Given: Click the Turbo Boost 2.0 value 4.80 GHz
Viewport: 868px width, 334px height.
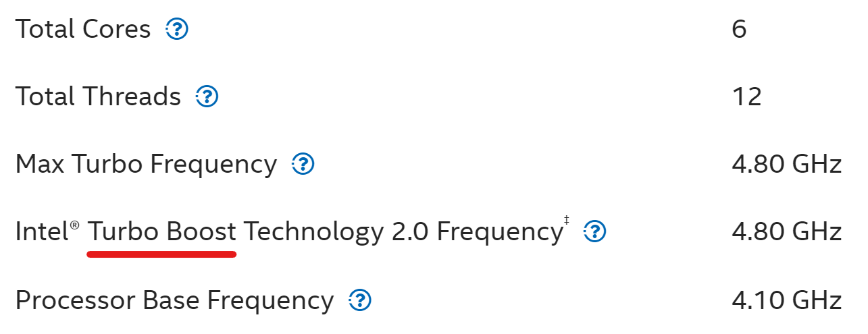Looking at the screenshot, I should [786, 232].
